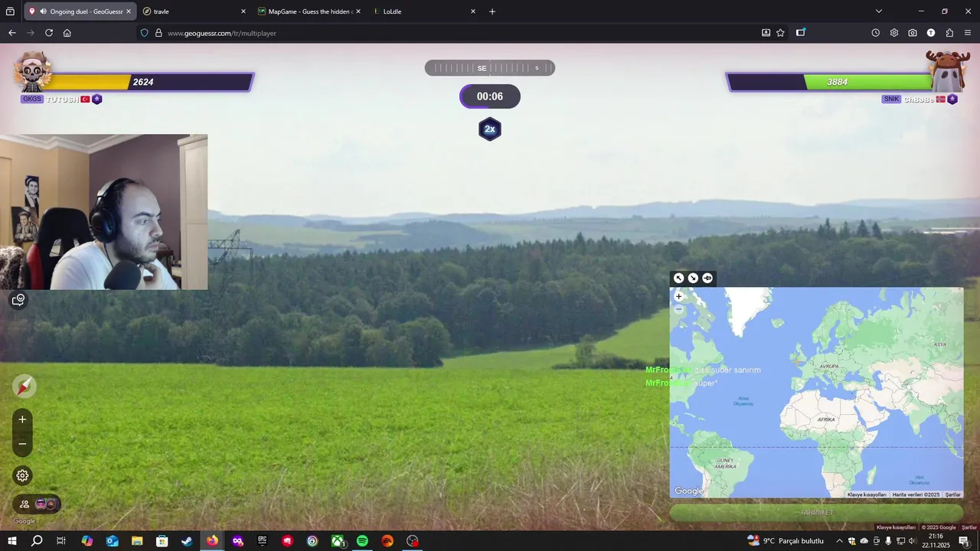Reload the current page
Viewport: 980px width, 551px height.
click(49, 33)
